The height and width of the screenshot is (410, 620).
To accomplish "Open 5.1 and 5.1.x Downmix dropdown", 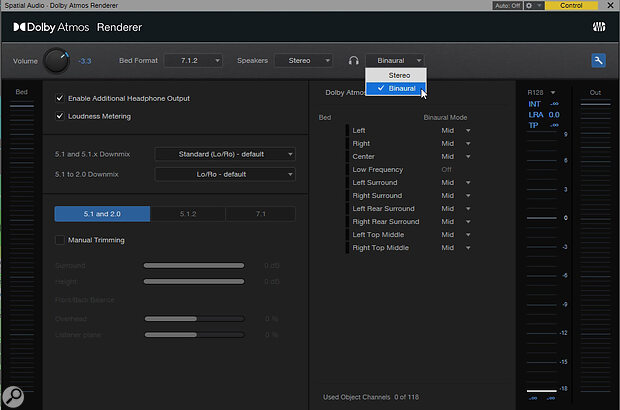I will click(225, 154).
